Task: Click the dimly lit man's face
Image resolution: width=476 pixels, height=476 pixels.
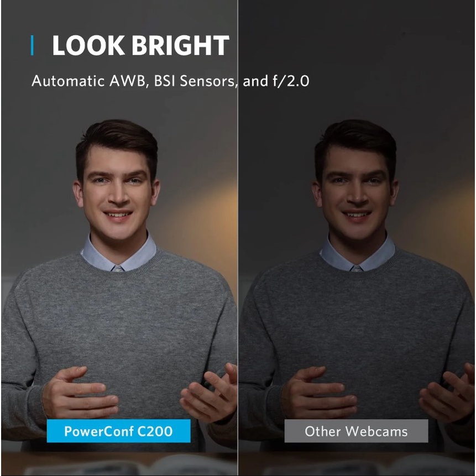Action: click(x=356, y=191)
